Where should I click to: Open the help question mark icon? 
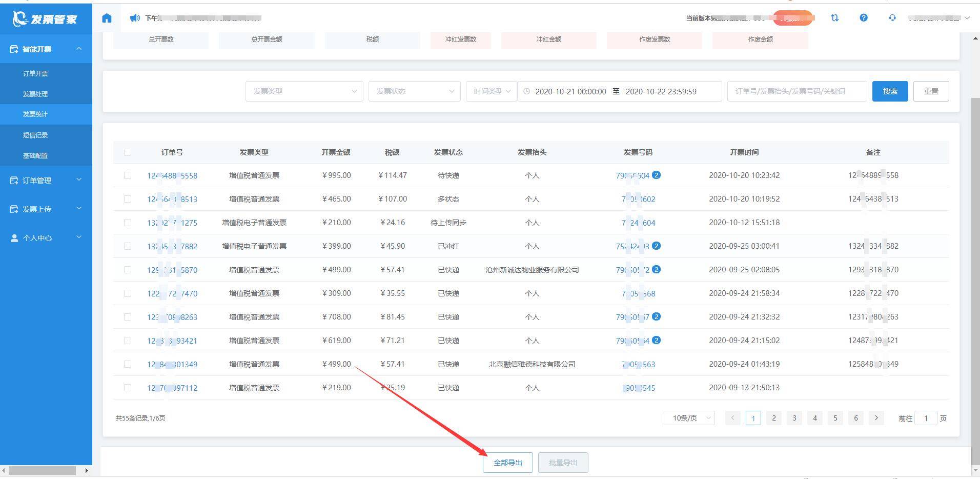click(x=864, y=18)
